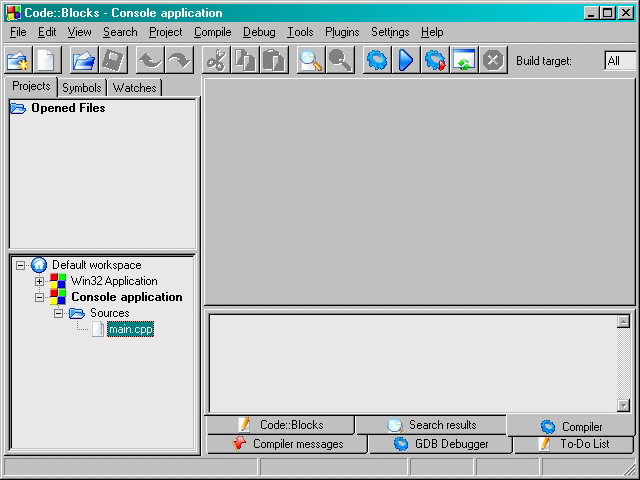Select the To-Do List tab
The height and width of the screenshot is (480, 640).
(574, 444)
